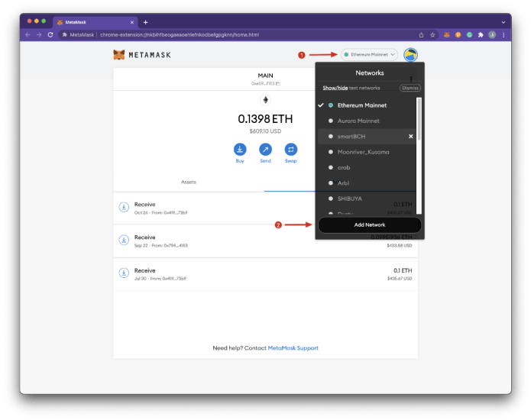Click receive icon of Jul 30 transaction
Image resolution: width=531 pixels, height=420 pixels.
124,273
